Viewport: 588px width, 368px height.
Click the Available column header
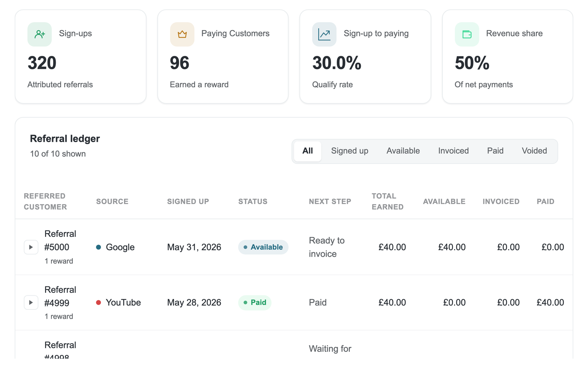444,201
